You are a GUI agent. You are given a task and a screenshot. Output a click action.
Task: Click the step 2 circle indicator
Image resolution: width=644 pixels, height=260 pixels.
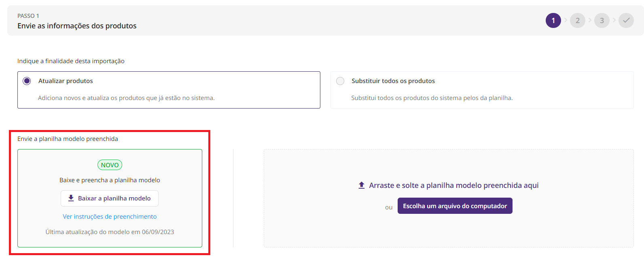click(x=577, y=21)
